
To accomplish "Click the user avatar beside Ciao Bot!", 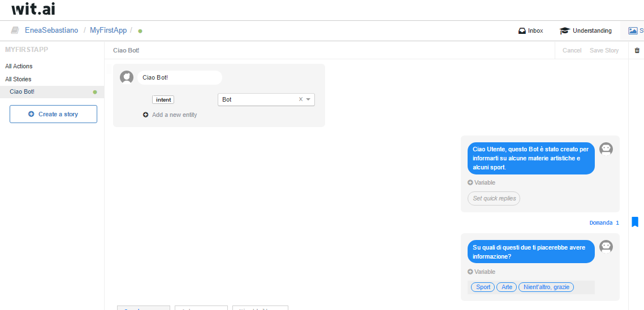I will pos(127,77).
